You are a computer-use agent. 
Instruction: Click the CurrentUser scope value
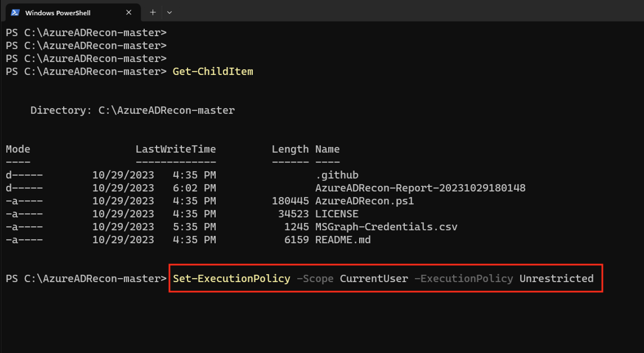[x=374, y=279]
